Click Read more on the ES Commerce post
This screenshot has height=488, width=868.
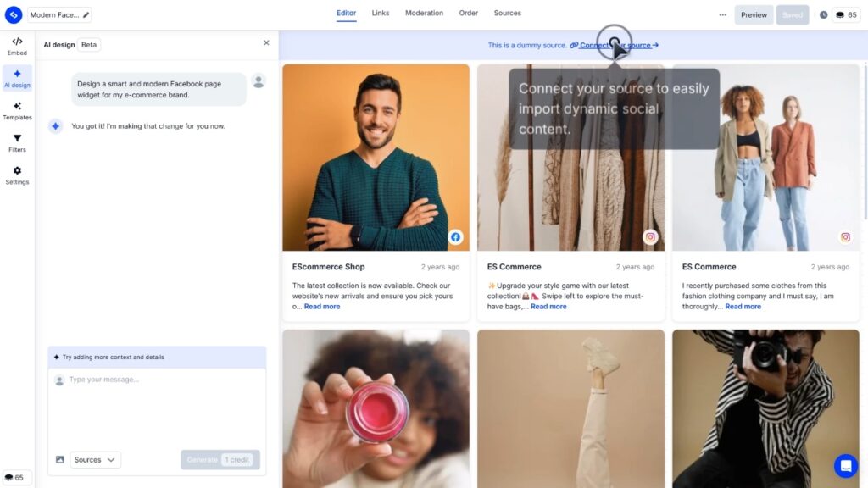pos(548,306)
